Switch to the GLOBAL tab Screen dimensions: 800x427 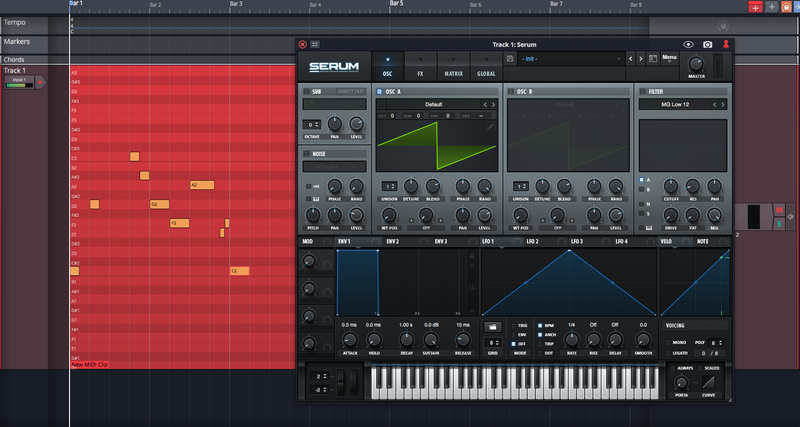click(x=486, y=66)
